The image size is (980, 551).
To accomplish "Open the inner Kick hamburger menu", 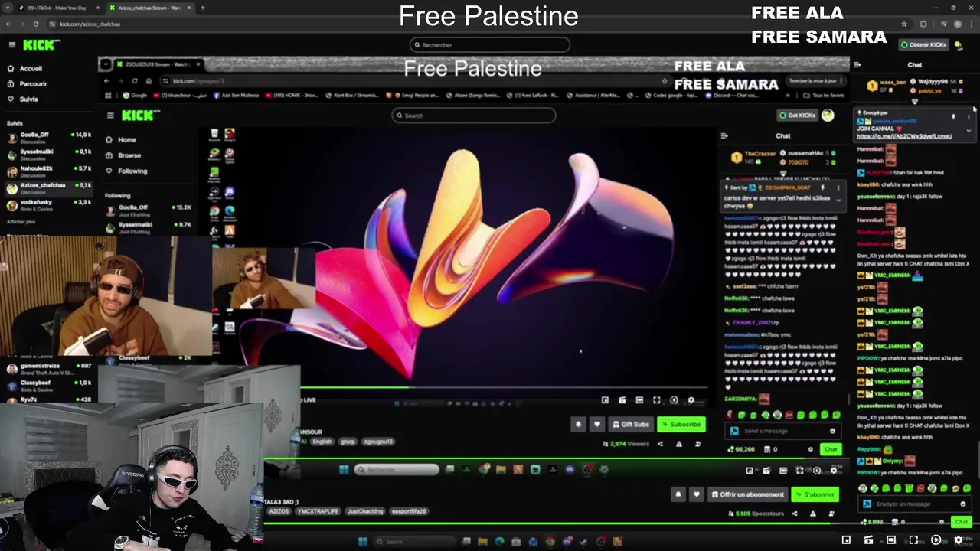I will point(110,116).
